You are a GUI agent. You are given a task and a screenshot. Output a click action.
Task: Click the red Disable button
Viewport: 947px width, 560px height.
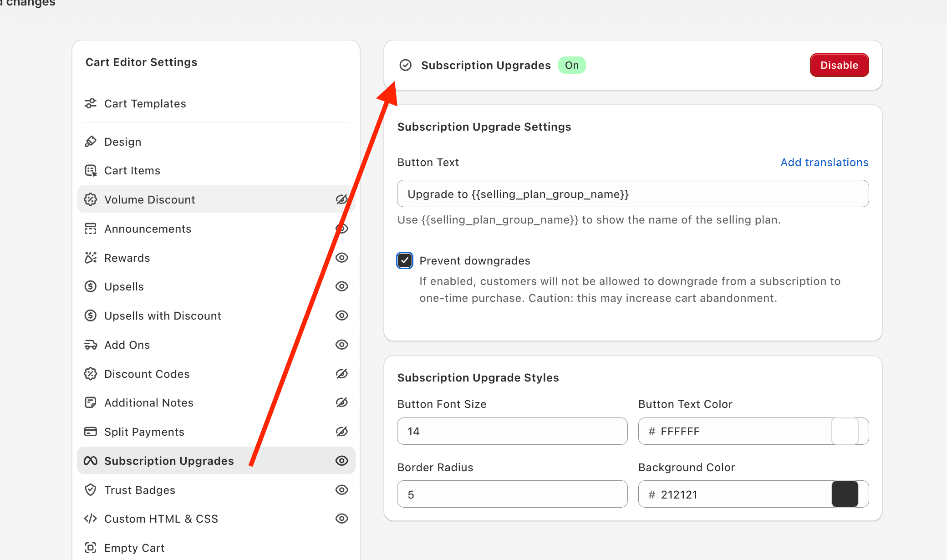pos(839,65)
